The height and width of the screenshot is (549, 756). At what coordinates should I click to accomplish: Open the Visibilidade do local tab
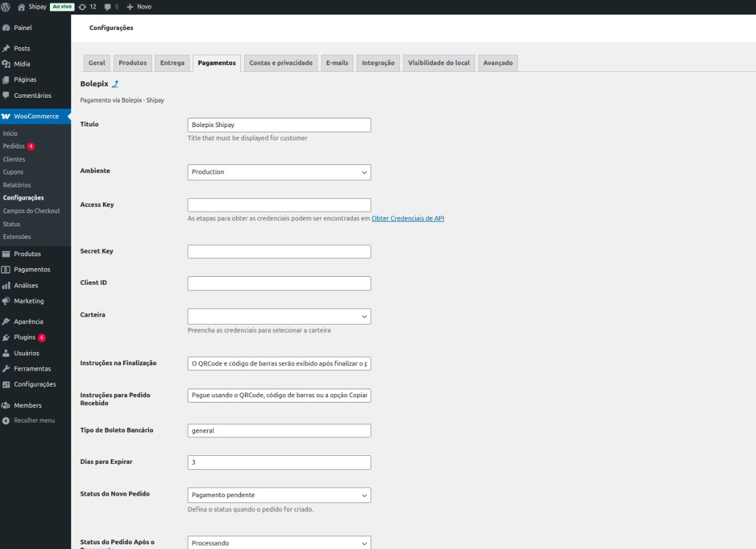click(439, 63)
